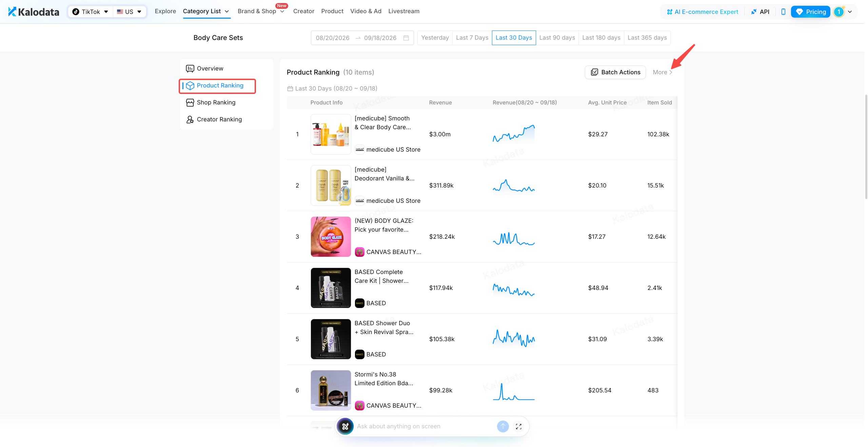This screenshot has width=868, height=447.
Task: Open the BASED Complete Care Kit title
Action: tap(381, 276)
